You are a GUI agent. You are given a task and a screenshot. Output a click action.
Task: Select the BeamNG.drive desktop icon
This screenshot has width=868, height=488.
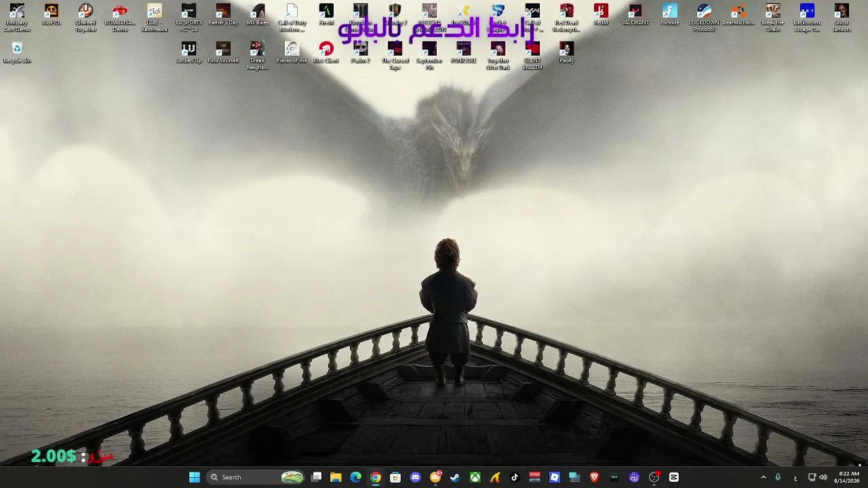[738, 16]
